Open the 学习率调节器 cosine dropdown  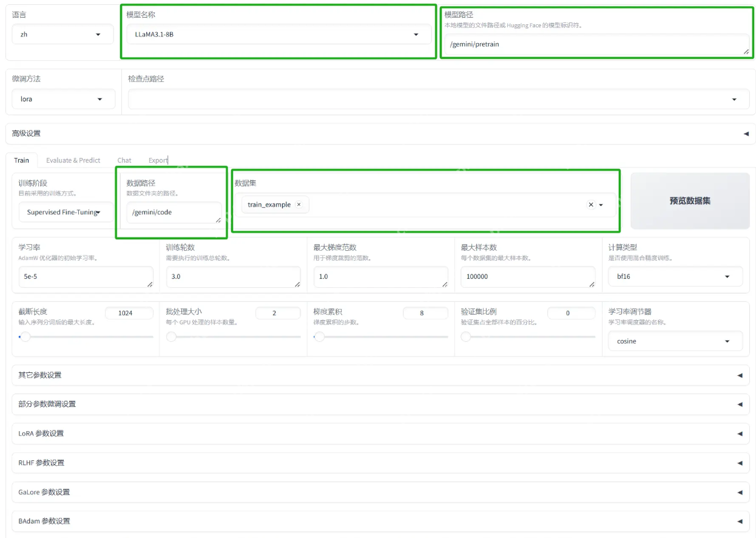[x=675, y=341]
